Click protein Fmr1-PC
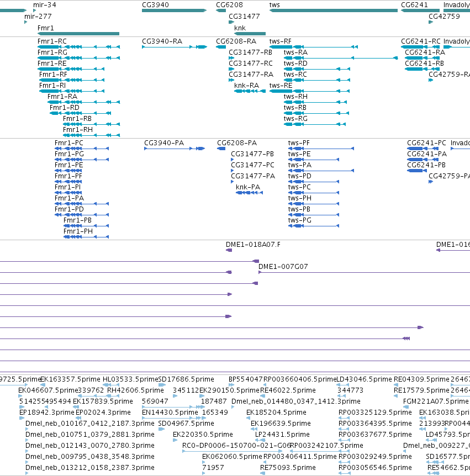Viewport: 470px width, 476px height. point(82,149)
